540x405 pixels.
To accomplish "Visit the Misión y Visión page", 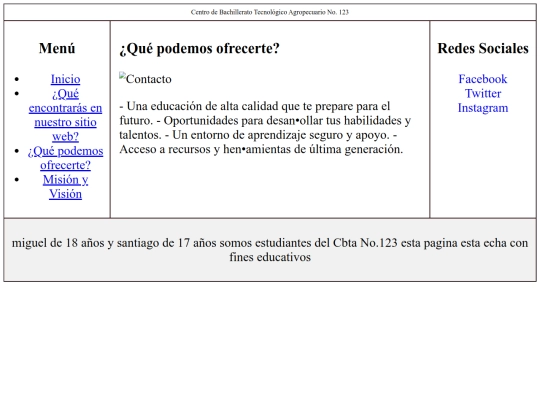I will click(x=65, y=187).
